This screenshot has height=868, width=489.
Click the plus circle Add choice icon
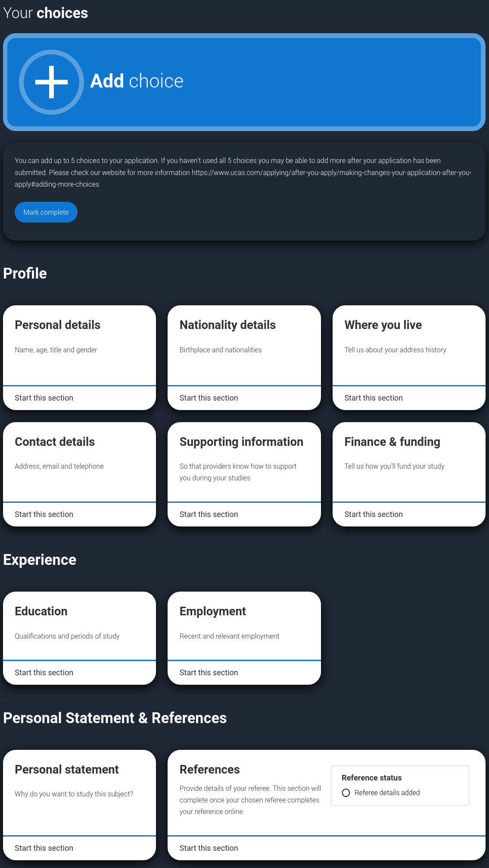pyautogui.click(x=51, y=82)
